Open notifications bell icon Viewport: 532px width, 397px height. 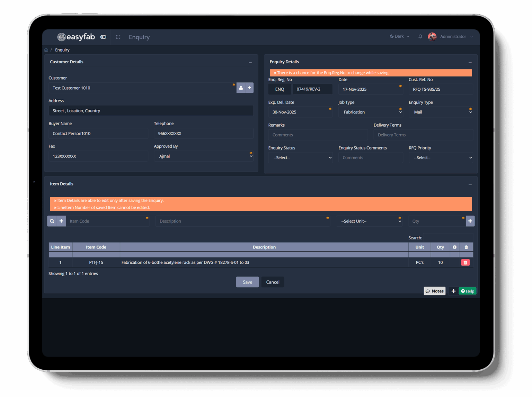tap(420, 36)
